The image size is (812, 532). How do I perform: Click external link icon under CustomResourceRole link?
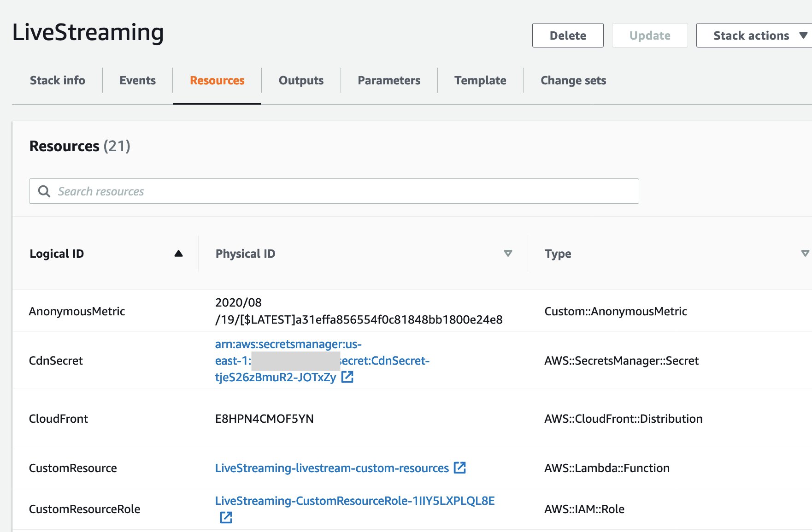click(x=226, y=518)
